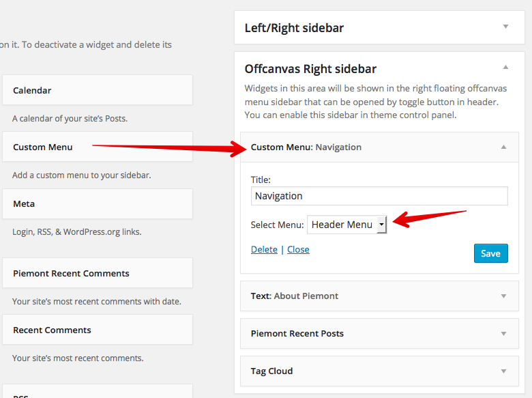This screenshot has height=398, width=532.
Task: Collapse the Custom Menu Navigation widget arrow
Action: pos(503,147)
